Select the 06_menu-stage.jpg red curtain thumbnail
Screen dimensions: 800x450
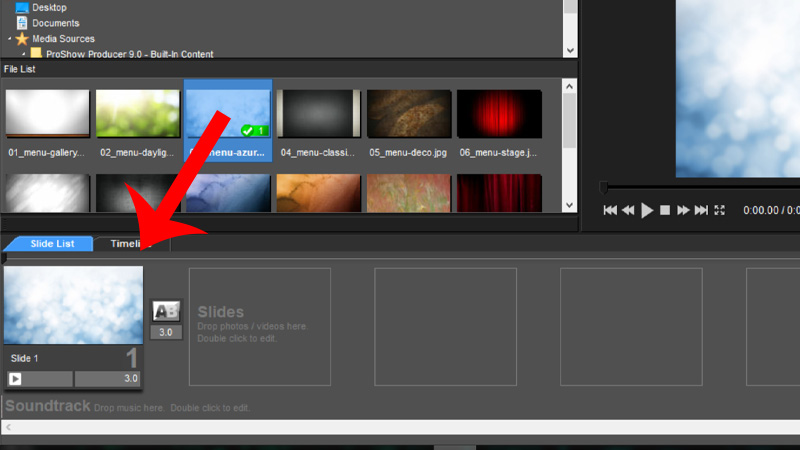pos(499,114)
